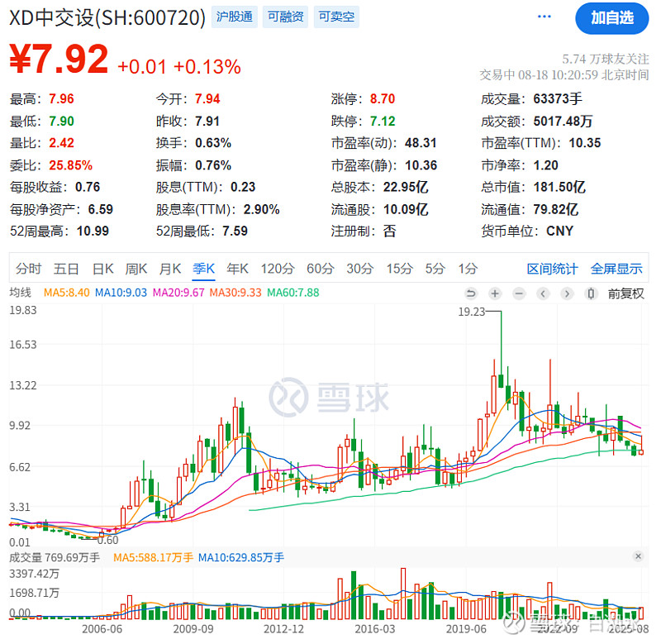
Task: Move chart to earlier period with left chevron
Action: click(x=543, y=293)
